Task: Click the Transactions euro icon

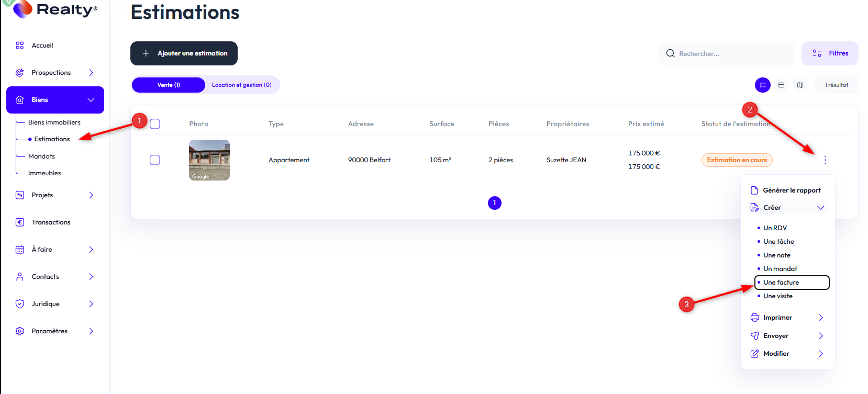Action: (20, 222)
